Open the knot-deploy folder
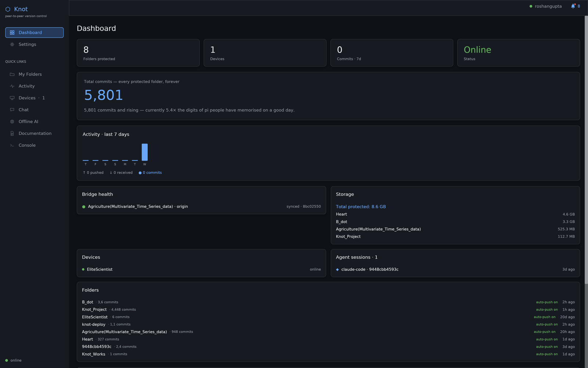 click(x=94, y=325)
